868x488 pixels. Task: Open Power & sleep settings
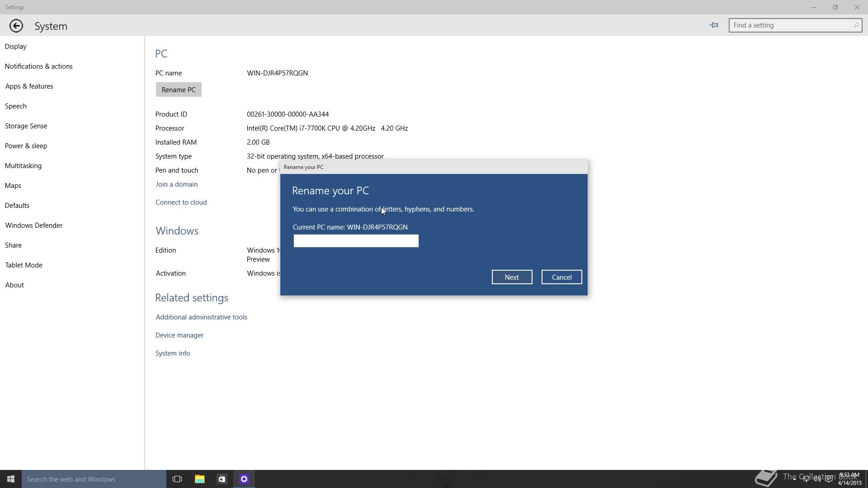(72, 146)
